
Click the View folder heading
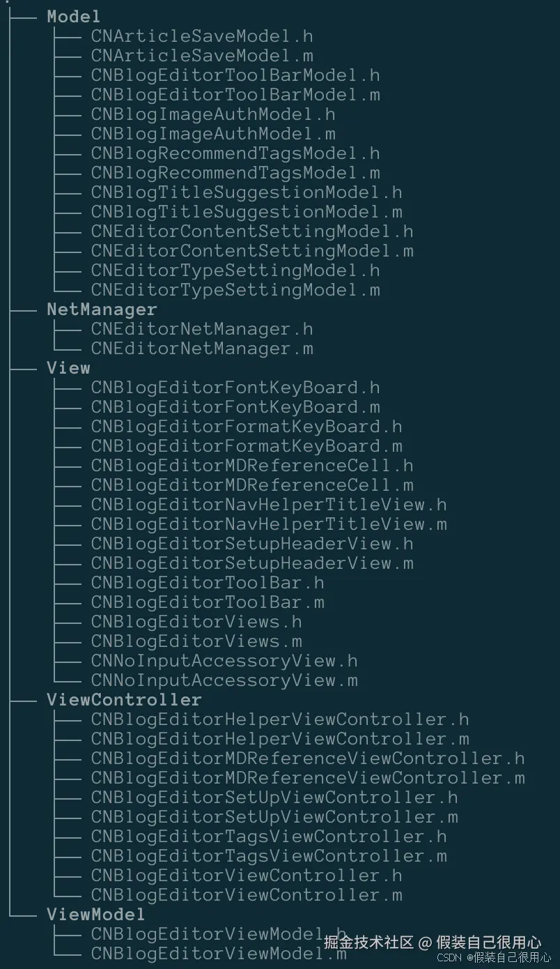tap(68, 367)
